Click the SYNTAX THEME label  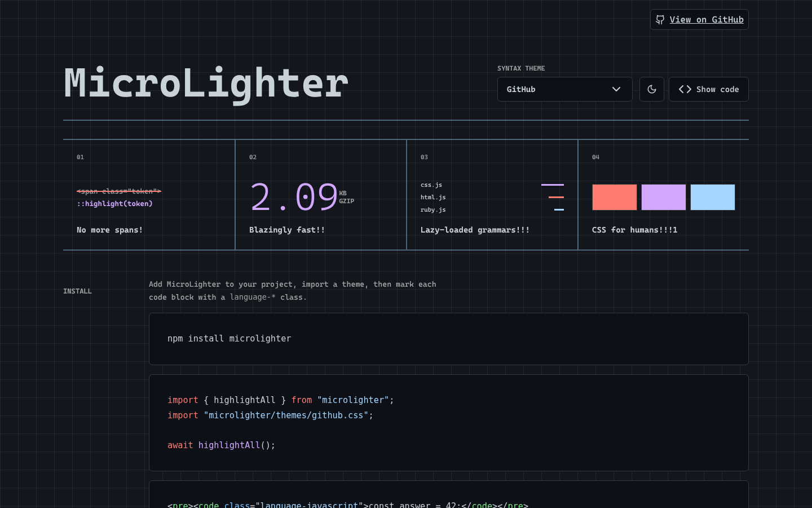coord(521,68)
